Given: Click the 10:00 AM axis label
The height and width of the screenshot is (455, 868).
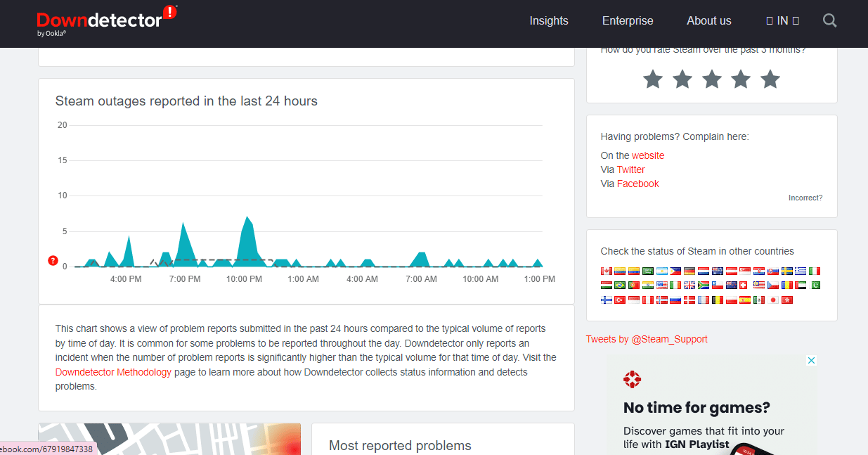Looking at the screenshot, I should pyautogui.click(x=480, y=279).
